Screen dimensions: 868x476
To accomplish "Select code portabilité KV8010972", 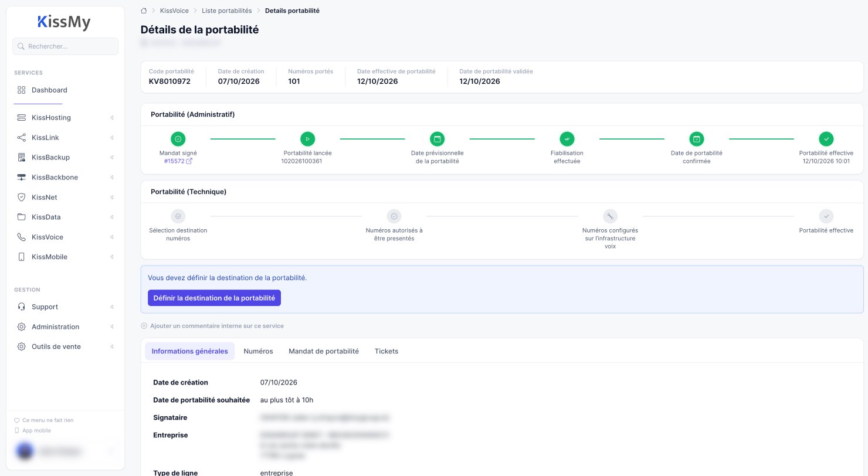I will (169, 81).
